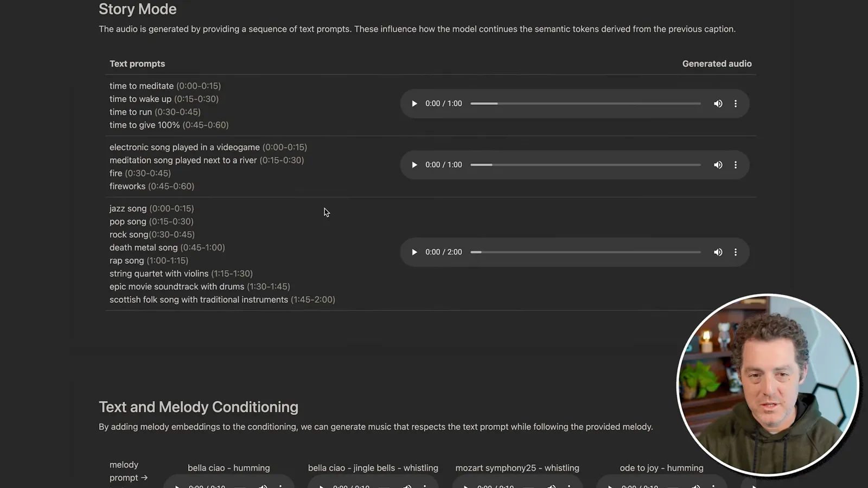This screenshot has width=868, height=488.
Task: Click the 'death metal song' prompt line
Action: click(167, 247)
